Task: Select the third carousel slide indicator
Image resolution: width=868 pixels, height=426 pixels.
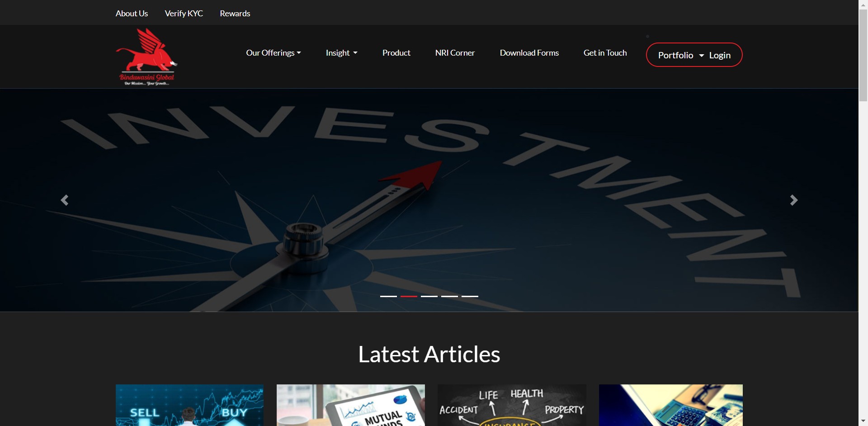Action: tap(429, 296)
